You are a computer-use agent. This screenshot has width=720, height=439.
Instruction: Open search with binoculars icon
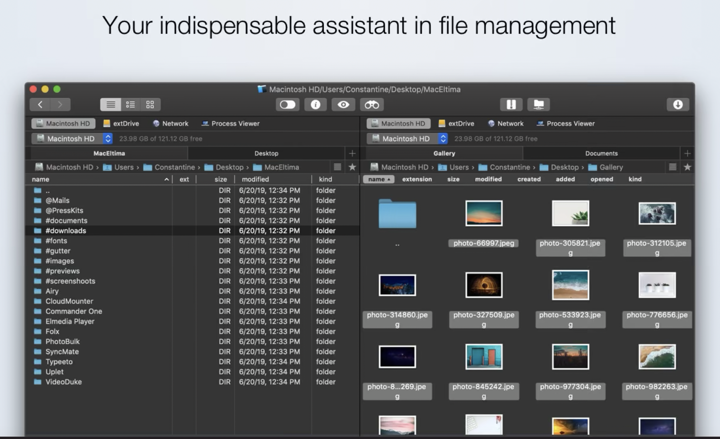[x=371, y=105]
